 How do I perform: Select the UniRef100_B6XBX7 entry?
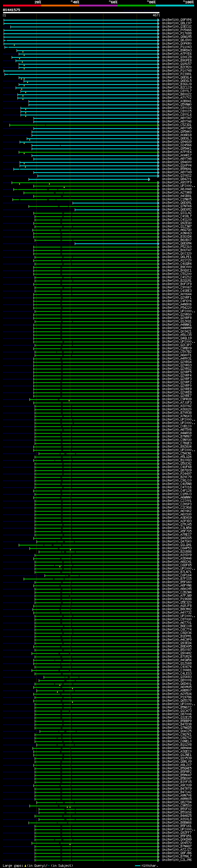click(177, 240)
